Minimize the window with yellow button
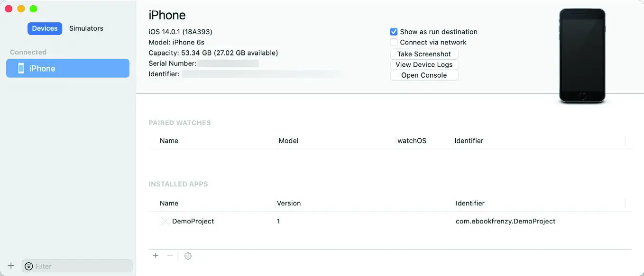 tap(21, 9)
